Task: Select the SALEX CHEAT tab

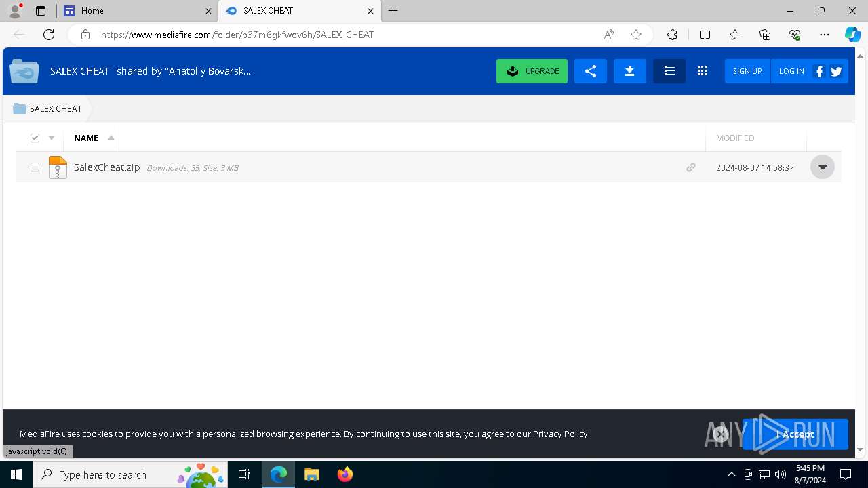Action: tap(299, 11)
